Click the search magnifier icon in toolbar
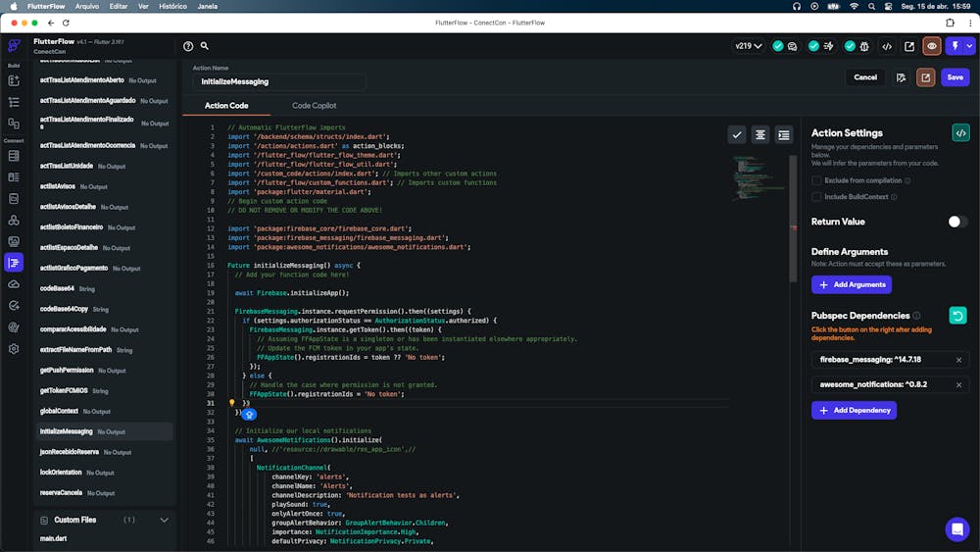 tap(205, 46)
